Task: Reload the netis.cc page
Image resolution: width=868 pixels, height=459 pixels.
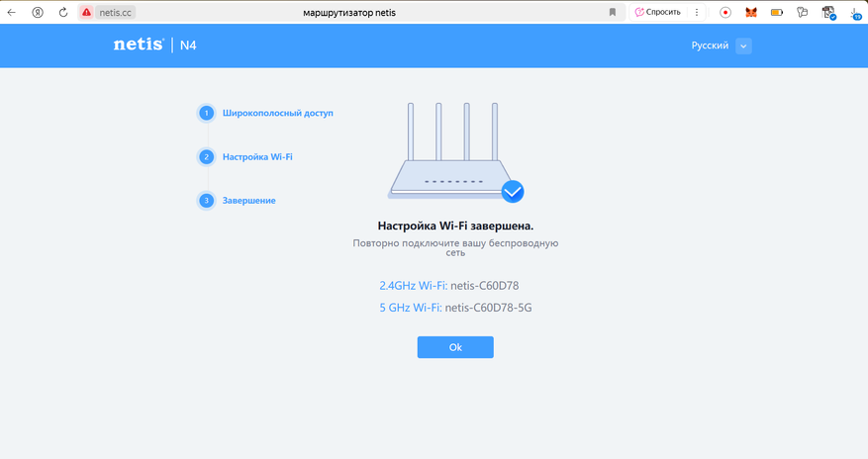Action: click(63, 12)
